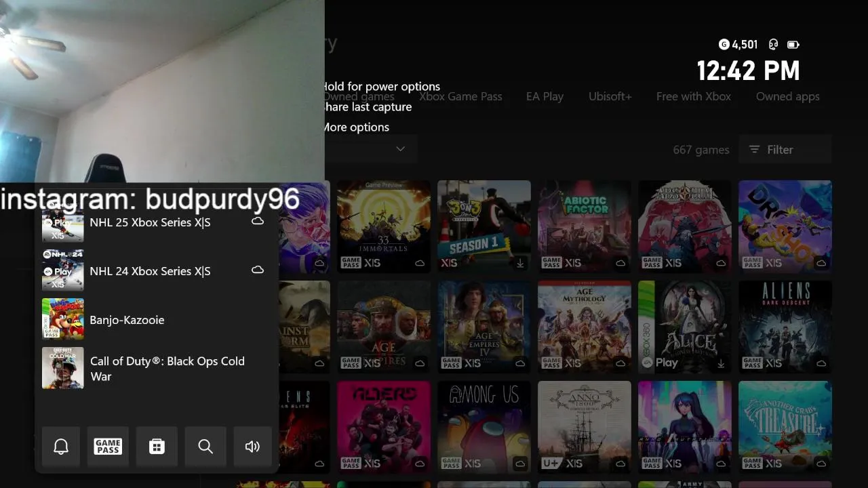Click the Black Ops Cold War cover thumbnail
Screen dimensions: 868x488
[x=63, y=368]
